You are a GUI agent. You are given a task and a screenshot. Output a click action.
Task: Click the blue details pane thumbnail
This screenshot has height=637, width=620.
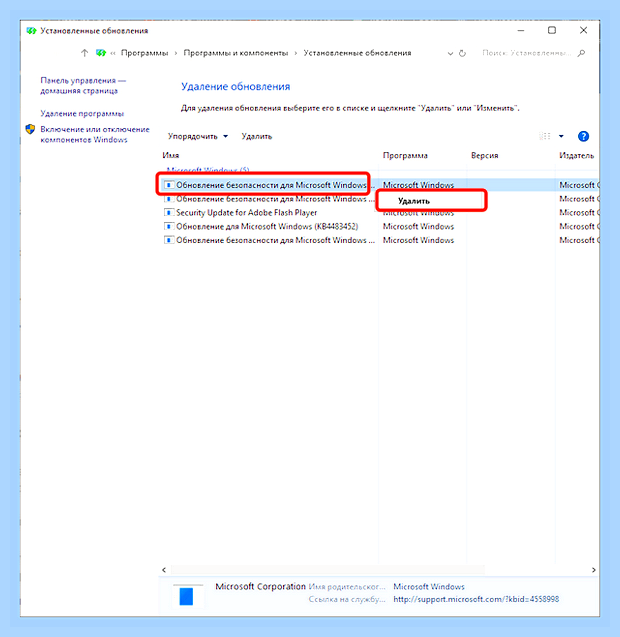[186, 596]
